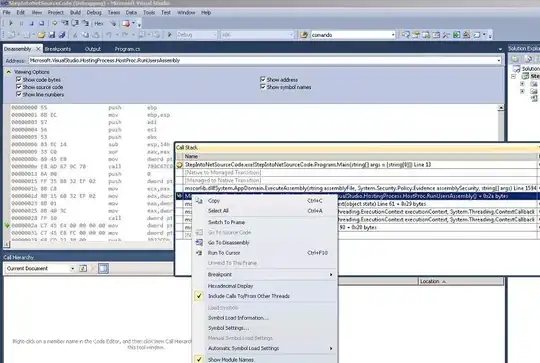Click the refresh icon beside Current Document
540x363 pixels.
(83, 268)
